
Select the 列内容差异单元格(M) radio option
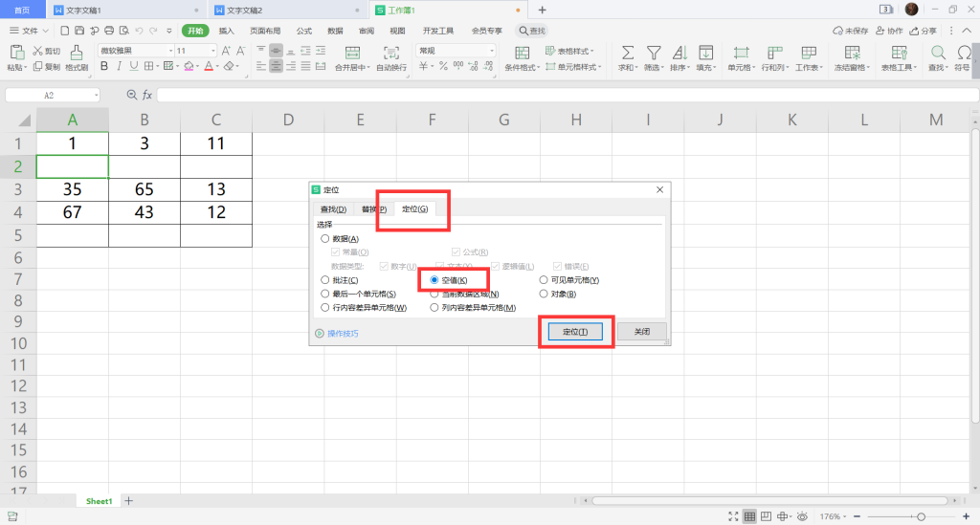(x=434, y=307)
